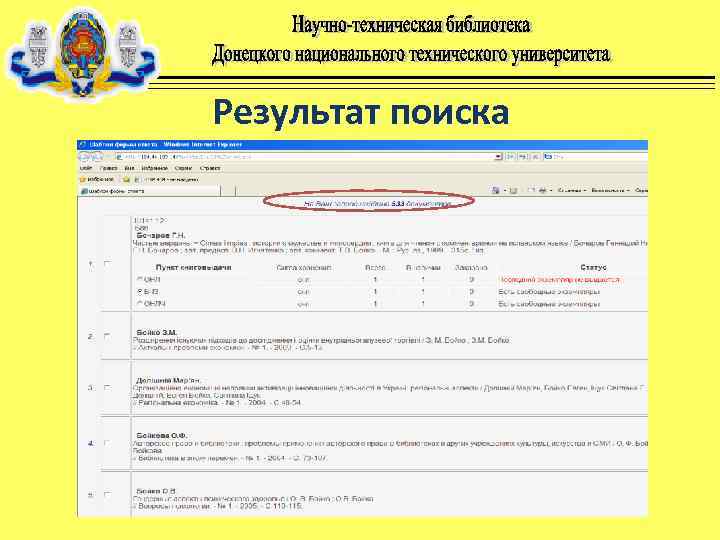Open the Сервис menu
720x540 pixels.
click(x=183, y=169)
